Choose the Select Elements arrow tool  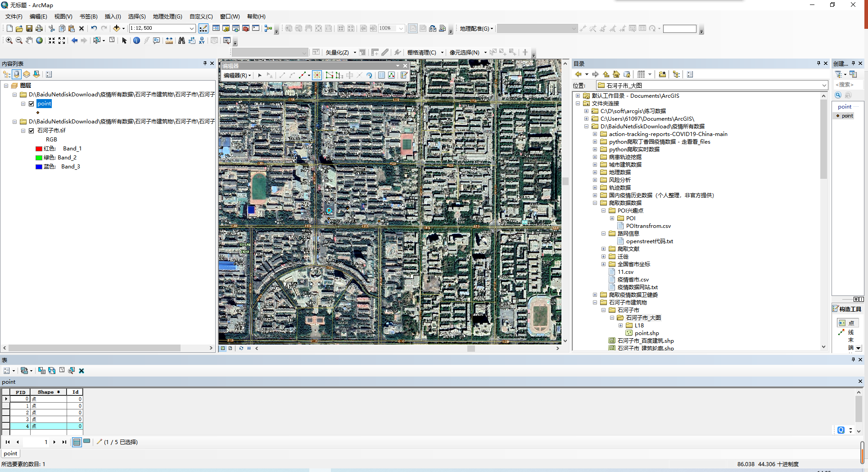click(x=125, y=41)
